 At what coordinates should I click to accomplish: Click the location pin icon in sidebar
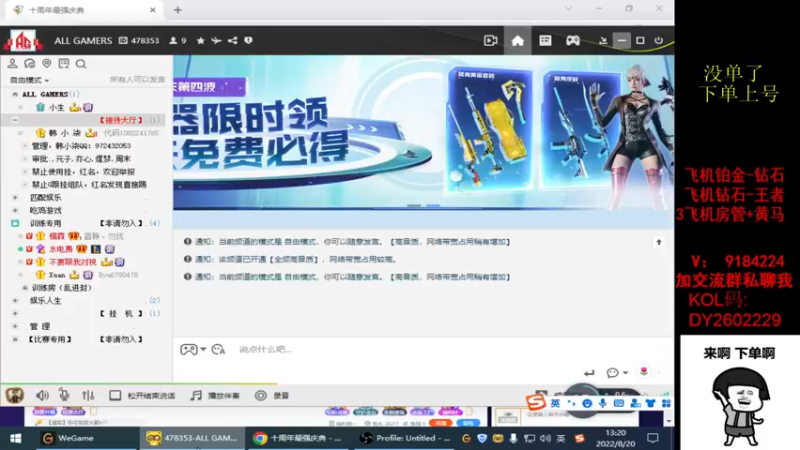coord(46,64)
